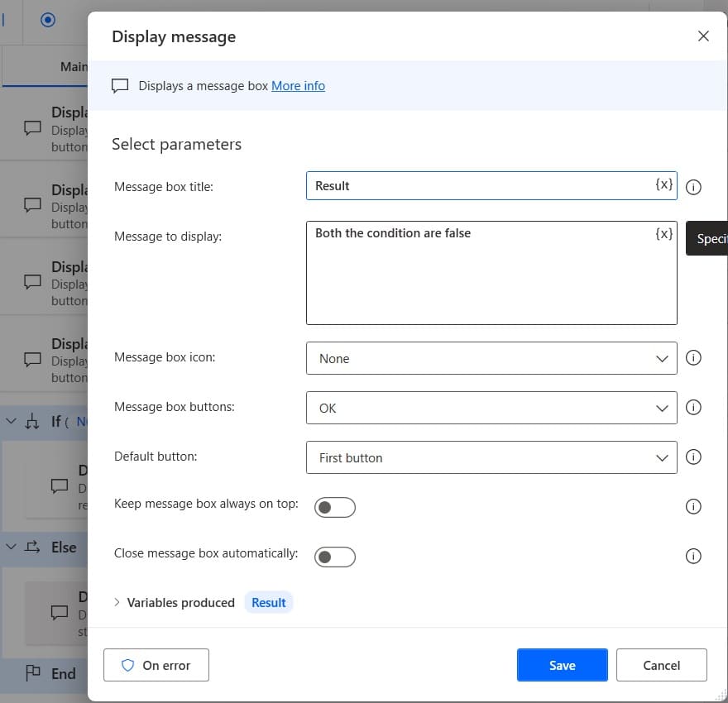Open info tooltip for Message box title
This screenshot has width=728, height=703.
click(693, 187)
